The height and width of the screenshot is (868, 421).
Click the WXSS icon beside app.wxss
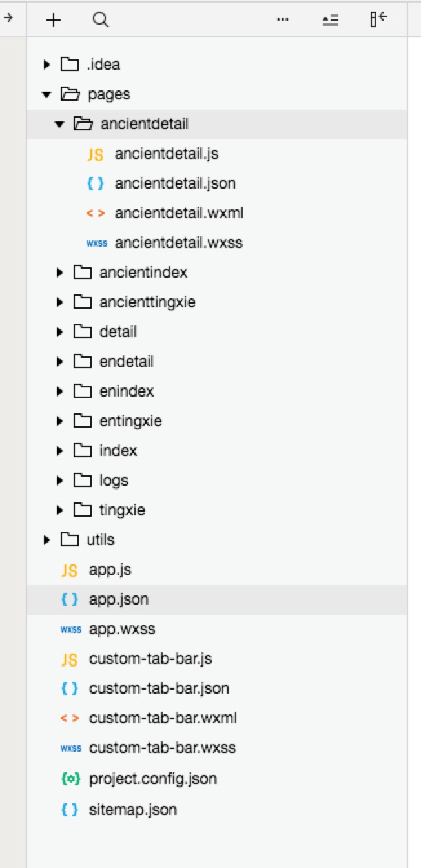point(71,628)
